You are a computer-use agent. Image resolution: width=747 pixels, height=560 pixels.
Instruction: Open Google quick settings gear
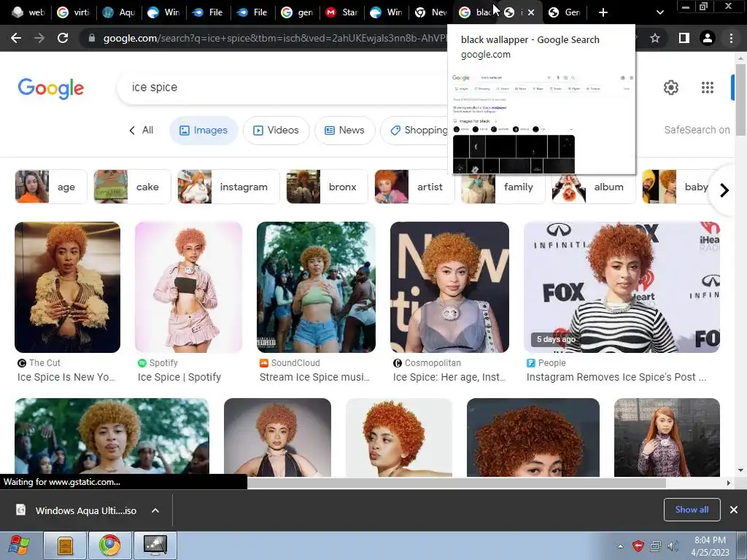(671, 87)
